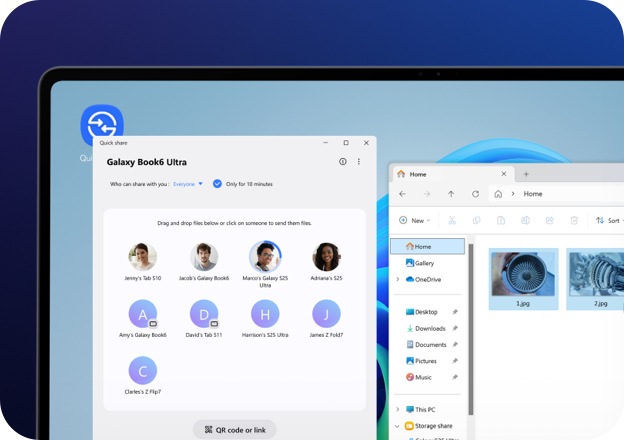Send to James Z Fold7 avatar
This screenshot has height=440, width=624.
click(x=326, y=314)
